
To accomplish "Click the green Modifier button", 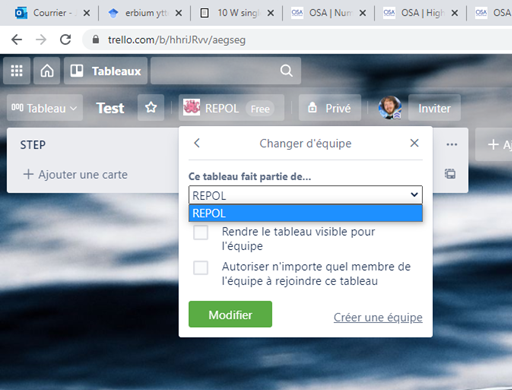I will pyautogui.click(x=230, y=314).
